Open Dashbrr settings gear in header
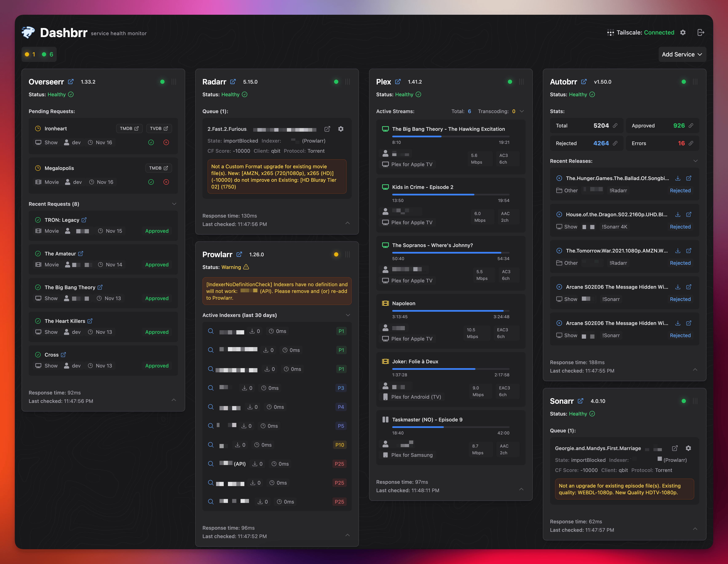Viewport: 728px width, 564px height. point(683,32)
